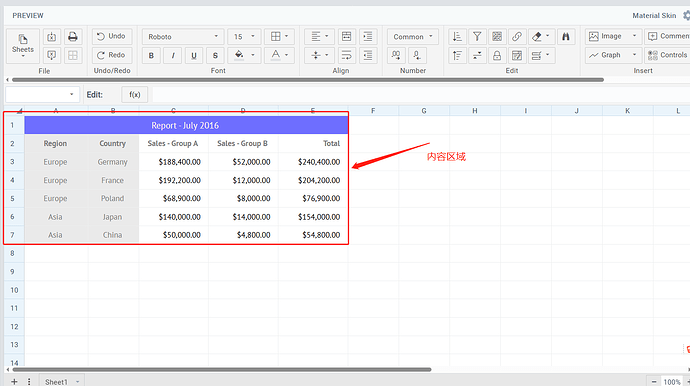Click the binoculars find icon
Screen dimensions: 690x386
tap(566, 37)
